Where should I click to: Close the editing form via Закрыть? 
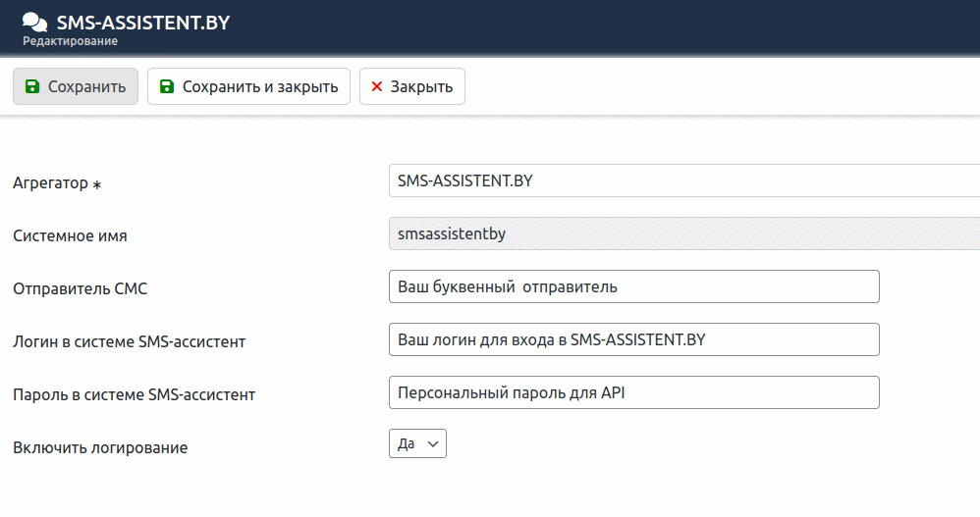click(x=411, y=86)
